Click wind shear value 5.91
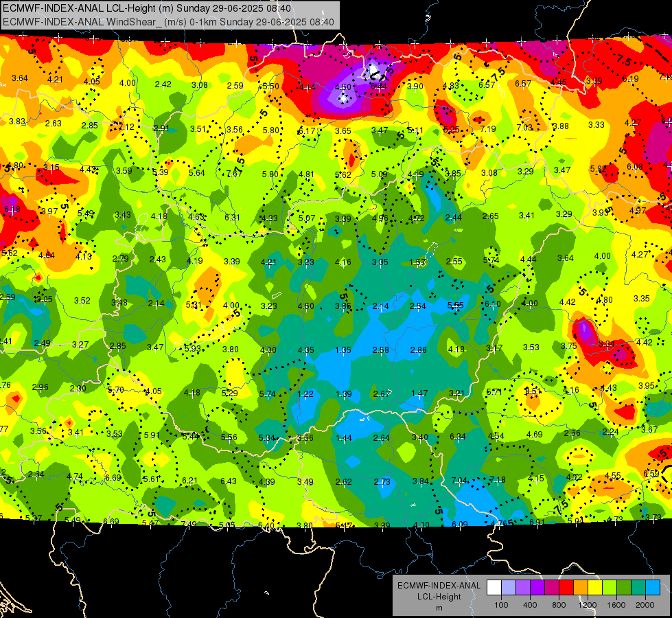The image size is (672, 618). point(152,435)
